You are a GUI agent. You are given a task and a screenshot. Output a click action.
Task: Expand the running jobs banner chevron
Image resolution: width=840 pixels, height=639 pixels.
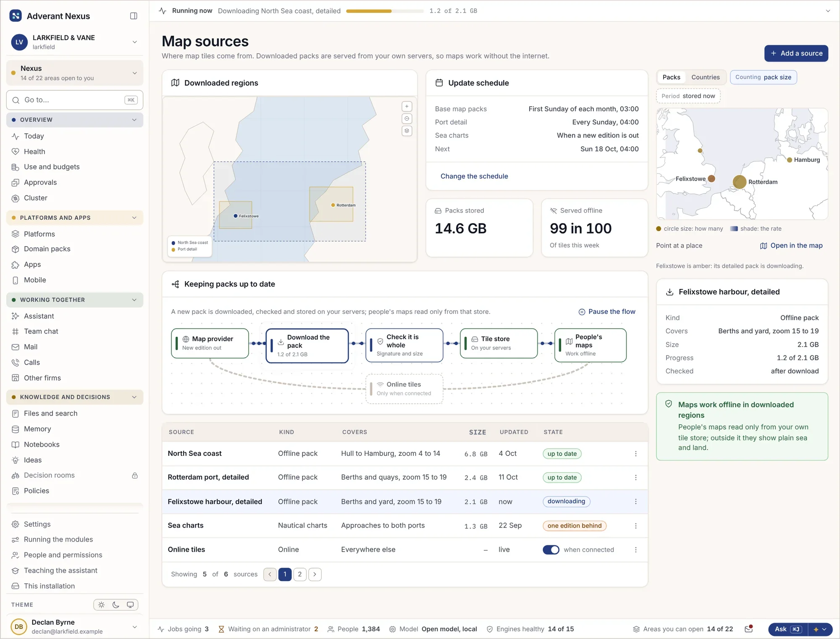pyautogui.click(x=828, y=11)
